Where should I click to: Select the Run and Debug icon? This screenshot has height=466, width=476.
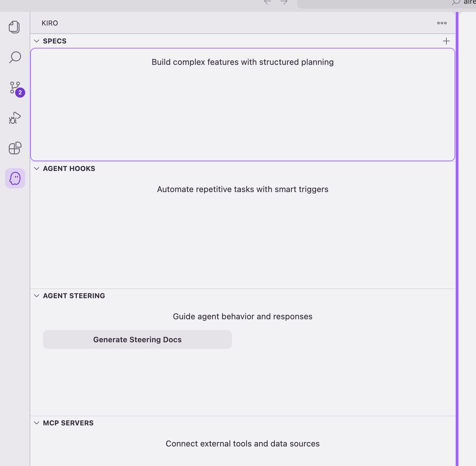click(15, 118)
